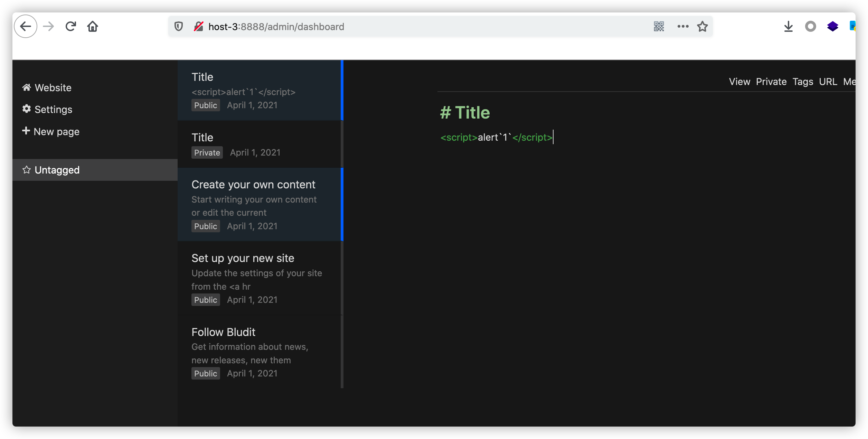The image size is (868, 439).
Task: Click the insecure connection lock icon
Action: 198,26
